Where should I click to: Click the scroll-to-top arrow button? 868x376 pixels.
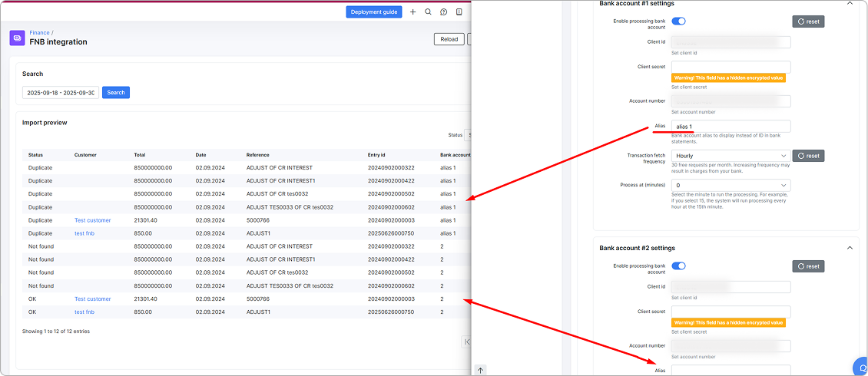tap(481, 370)
